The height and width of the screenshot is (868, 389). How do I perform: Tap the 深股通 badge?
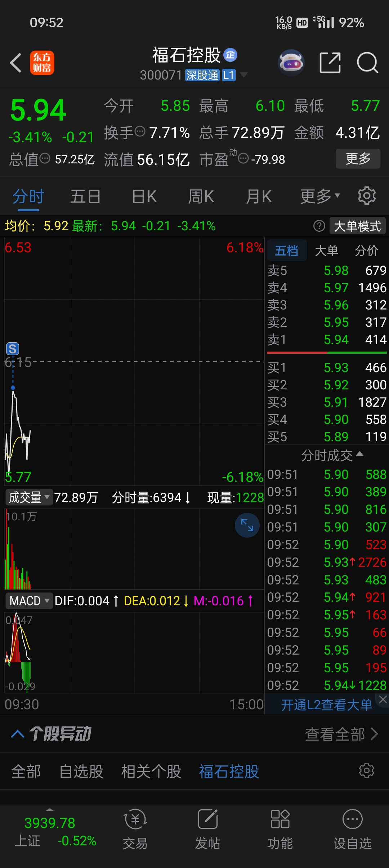click(x=202, y=75)
